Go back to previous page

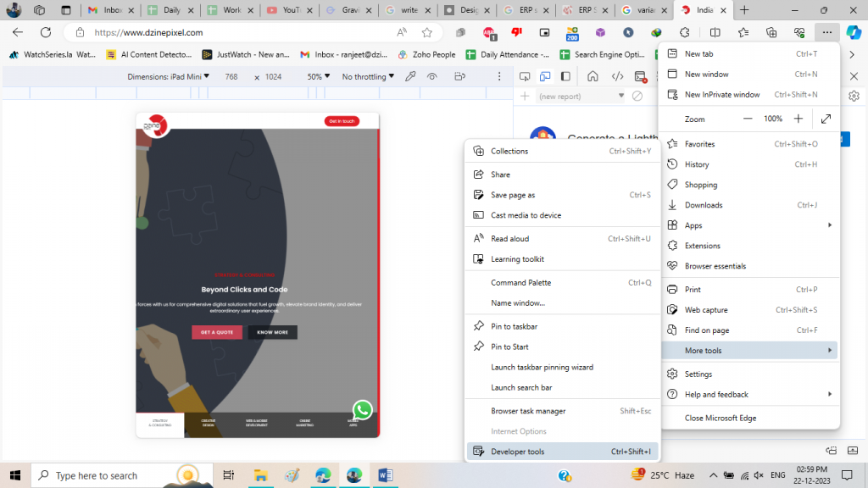tap(18, 33)
